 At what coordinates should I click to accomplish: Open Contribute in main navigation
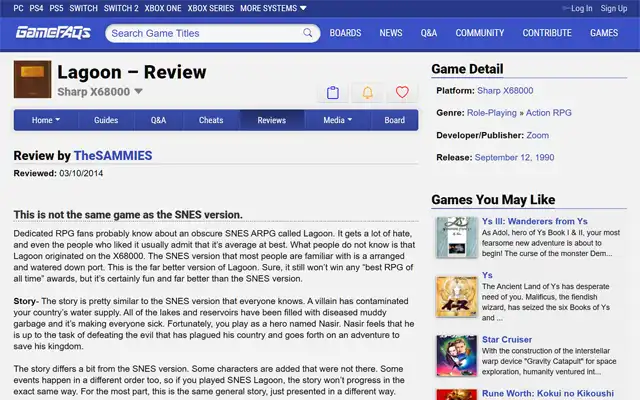(547, 33)
